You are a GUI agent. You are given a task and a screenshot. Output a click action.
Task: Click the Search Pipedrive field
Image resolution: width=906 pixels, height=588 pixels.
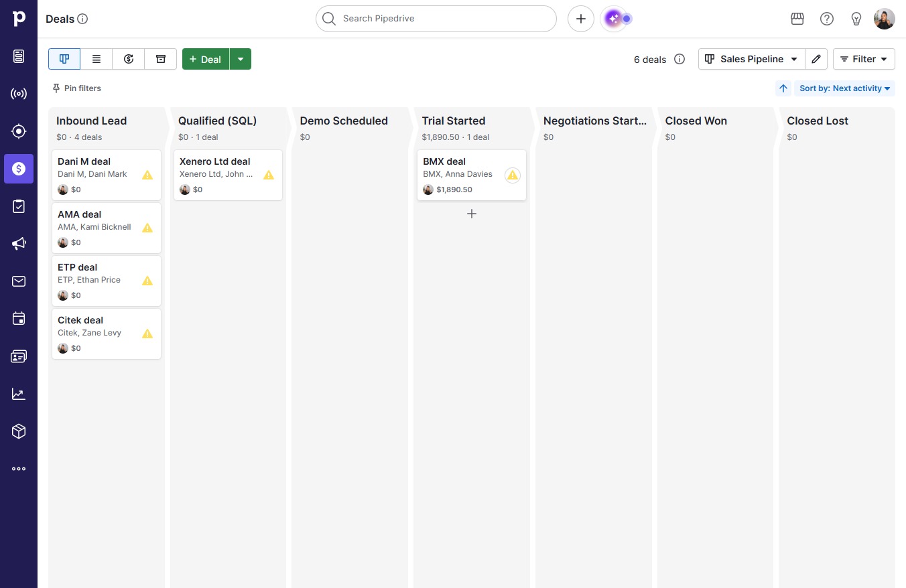click(436, 19)
